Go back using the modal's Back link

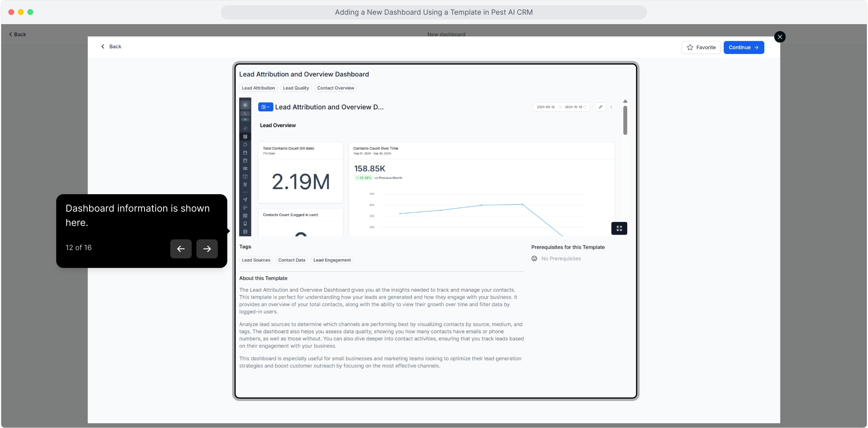[111, 46]
